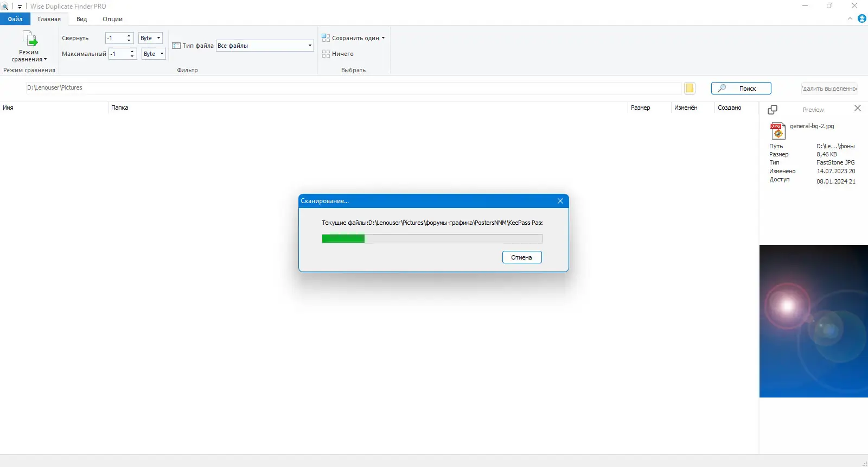
Task: Click the Поиск search button
Action: (x=741, y=88)
